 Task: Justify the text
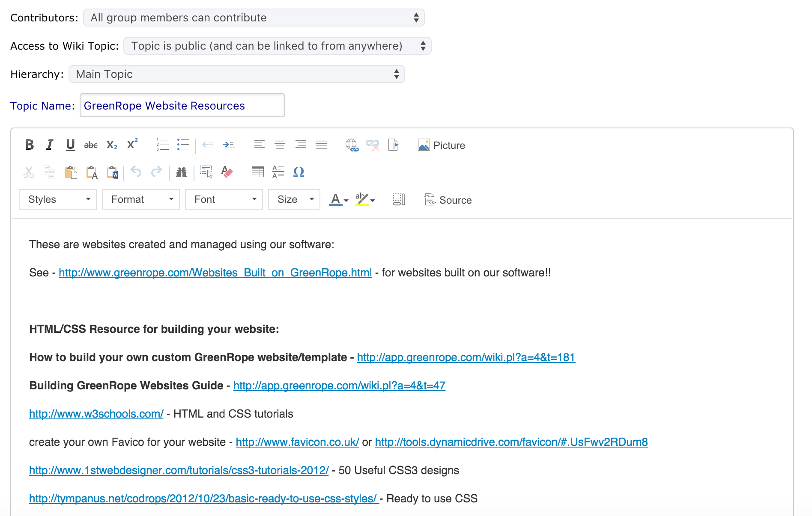321,145
